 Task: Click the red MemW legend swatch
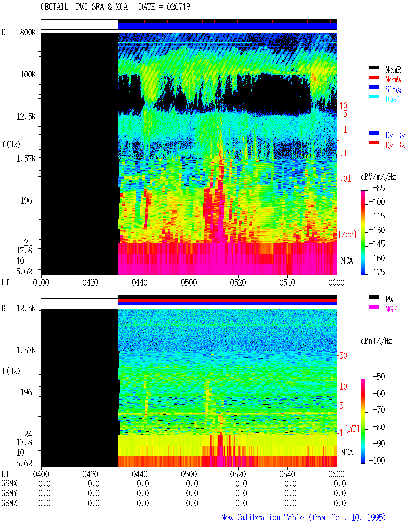374,77
